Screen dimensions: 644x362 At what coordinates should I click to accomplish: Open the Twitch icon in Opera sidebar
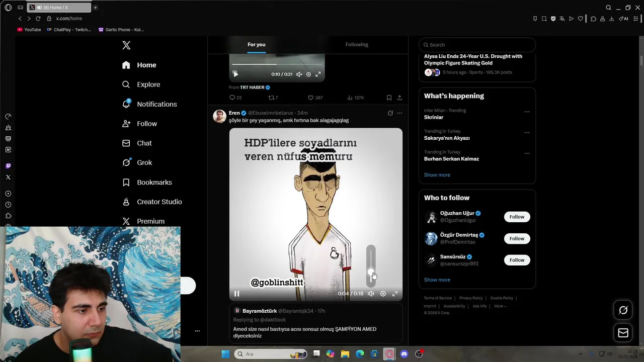(8, 166)
